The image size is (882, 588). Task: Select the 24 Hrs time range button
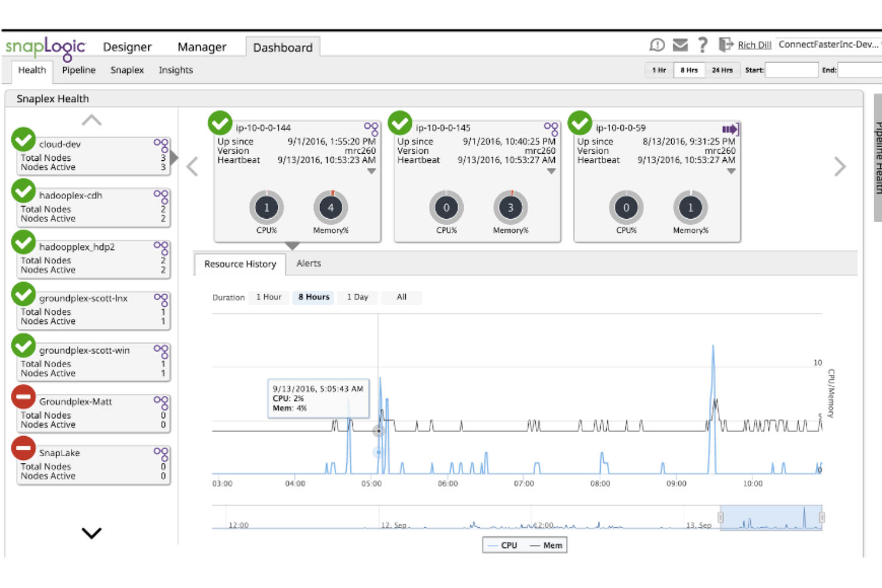[722, 70]
